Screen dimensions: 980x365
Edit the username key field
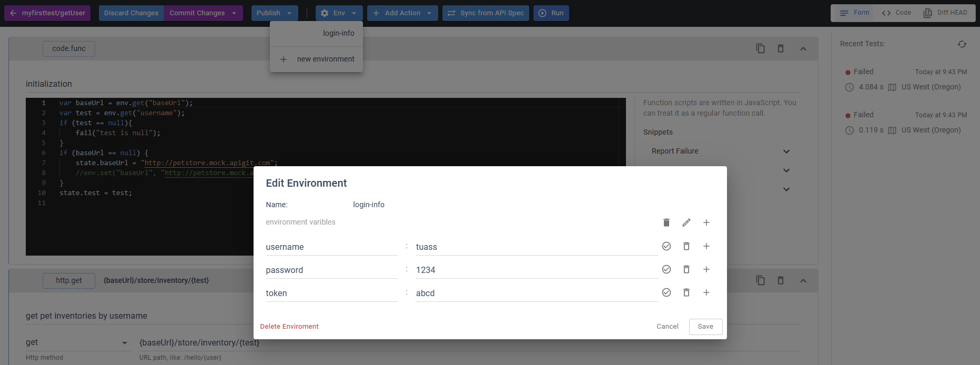click(331, 247)
